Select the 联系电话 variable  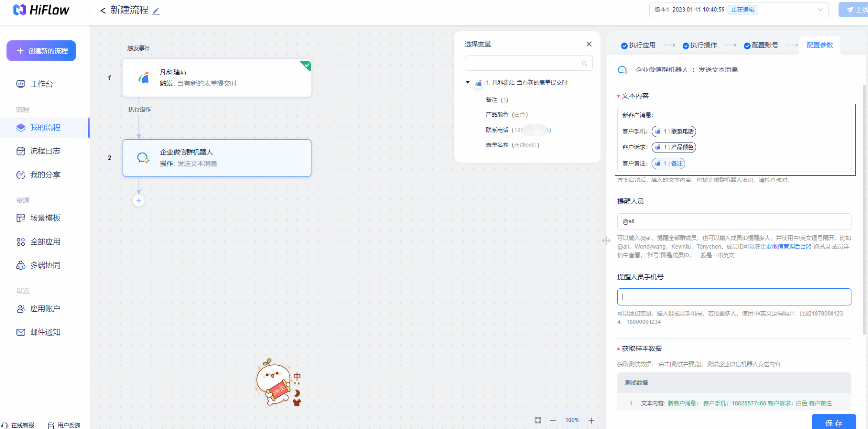click(x=518, y=130)
